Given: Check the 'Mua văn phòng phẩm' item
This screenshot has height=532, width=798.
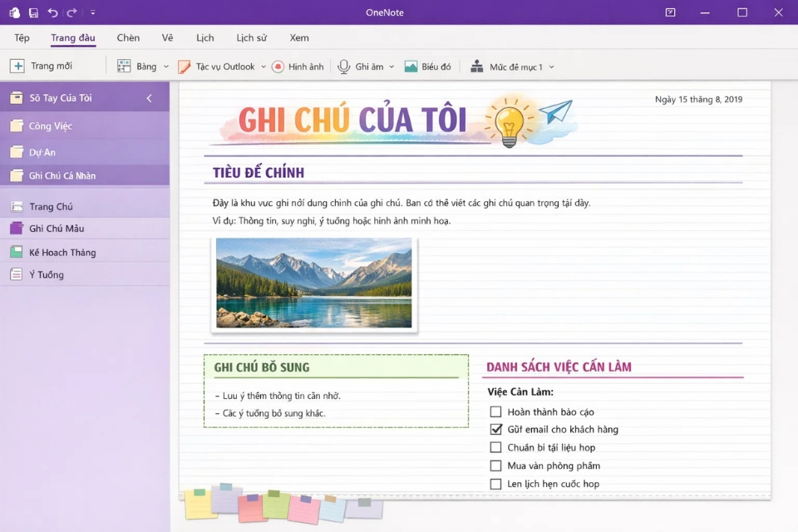Looking at the screenshot, I should point(496,465).
